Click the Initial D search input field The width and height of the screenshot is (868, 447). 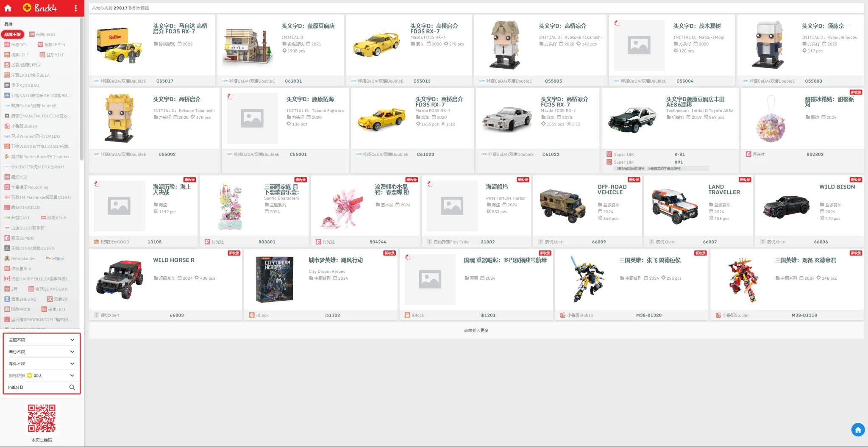[36, 387]
